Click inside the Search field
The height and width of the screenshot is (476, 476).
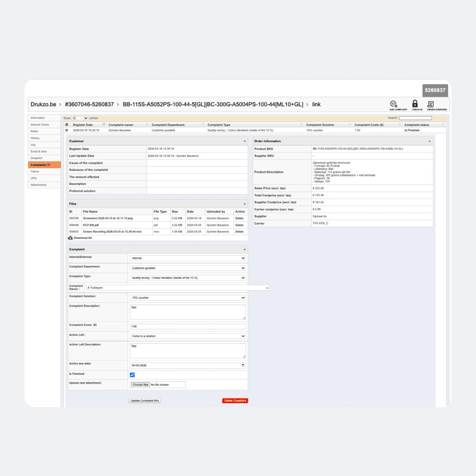coord(416,117)
